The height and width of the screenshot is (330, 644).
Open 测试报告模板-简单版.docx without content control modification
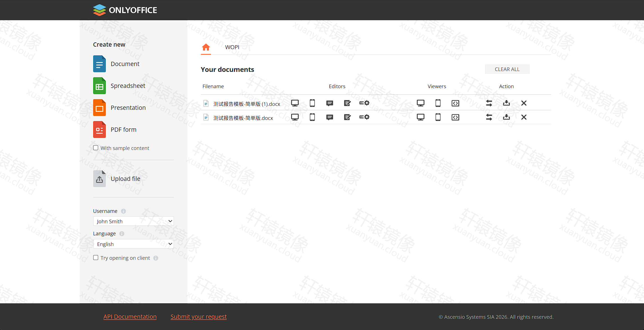[365, 117]
